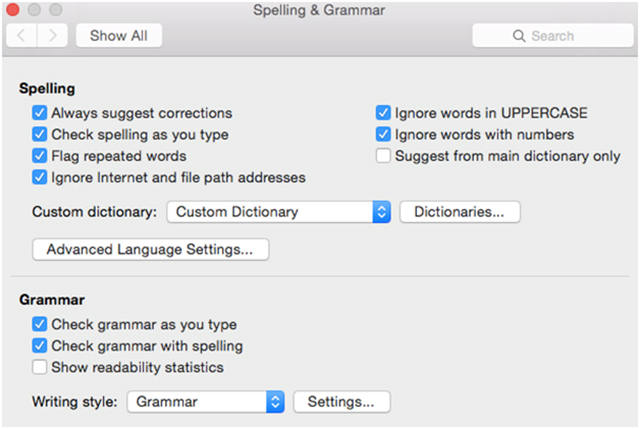Click the Spelling & Grammar window title
This screenshot has height=429, width=640.
pyautogui.click(x=319, y=10)
